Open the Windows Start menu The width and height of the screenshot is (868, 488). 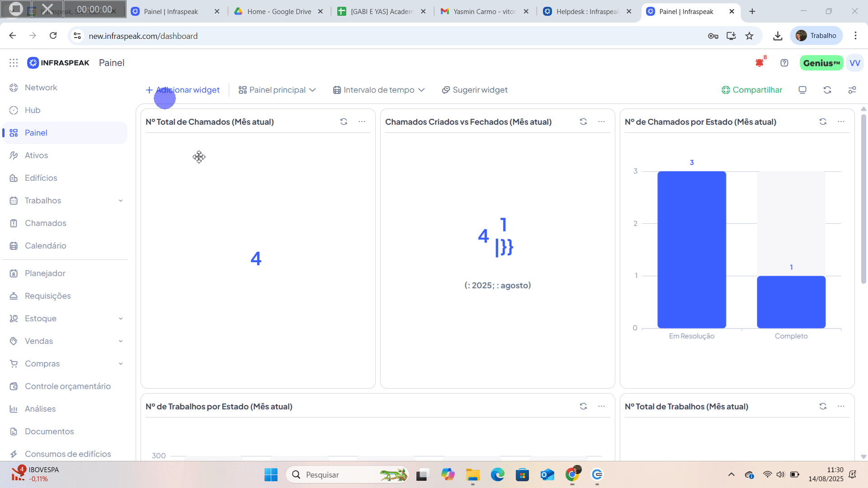pyautogui.click(x=271, y=475)
